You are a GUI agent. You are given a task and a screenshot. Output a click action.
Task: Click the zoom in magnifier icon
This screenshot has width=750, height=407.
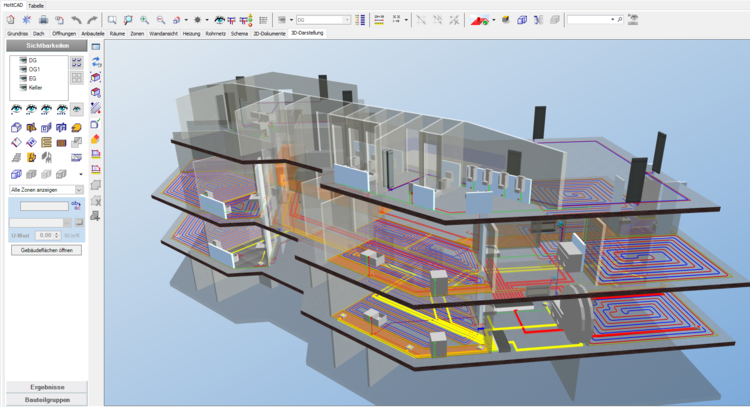point(145,19)
